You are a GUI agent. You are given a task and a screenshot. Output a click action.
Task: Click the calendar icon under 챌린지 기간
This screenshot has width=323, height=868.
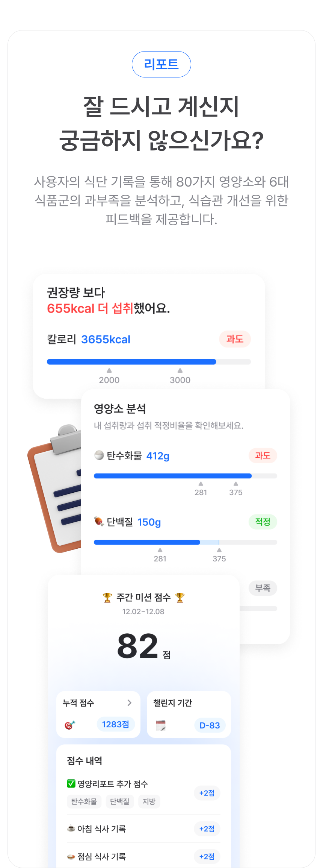(161, 725)
